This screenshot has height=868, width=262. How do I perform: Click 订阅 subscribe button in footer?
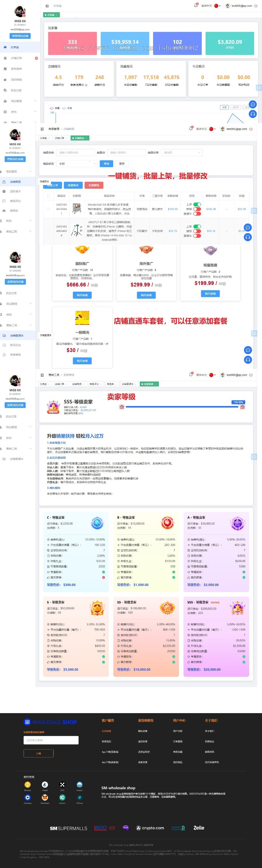[38, 753]
